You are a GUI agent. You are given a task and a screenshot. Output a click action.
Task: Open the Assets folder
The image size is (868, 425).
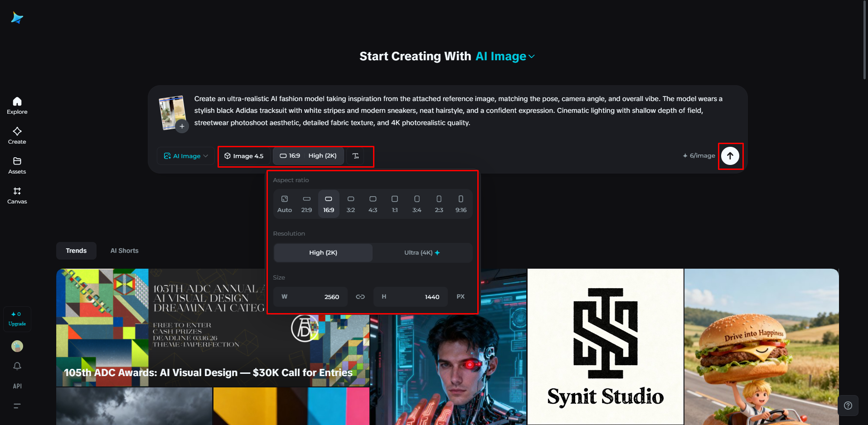tap(17, 165)
